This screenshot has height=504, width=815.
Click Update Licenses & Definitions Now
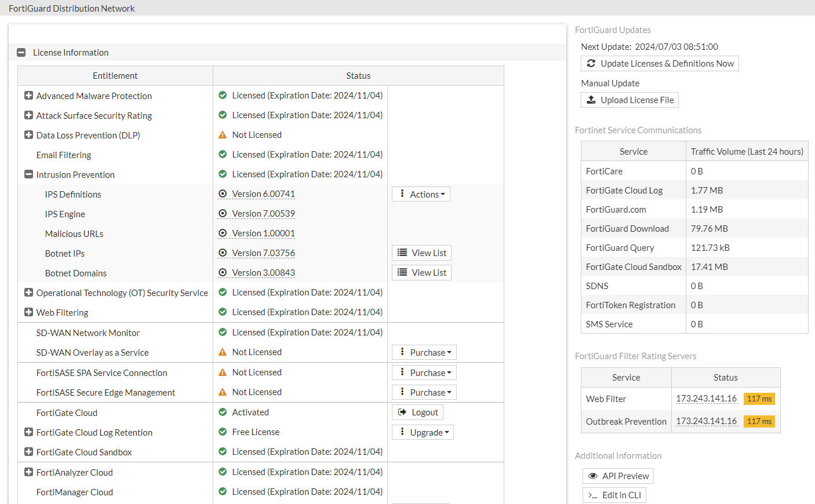click(660, 64)
